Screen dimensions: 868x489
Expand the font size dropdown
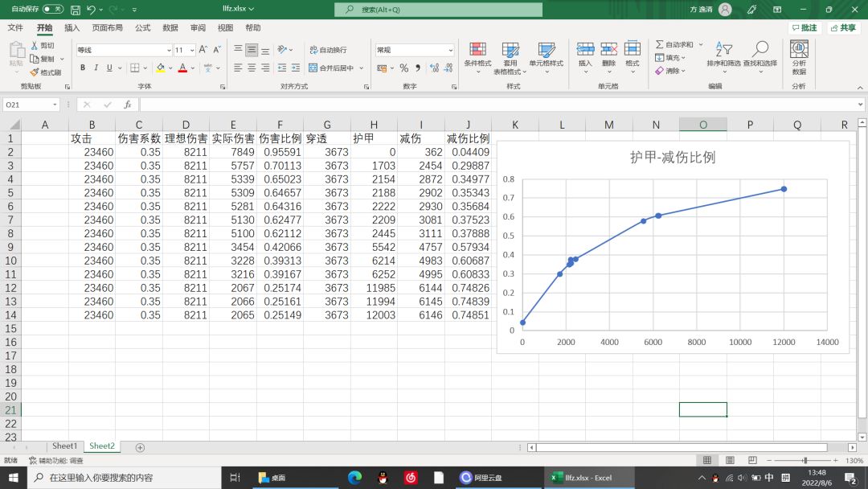[x=192, y=50]
